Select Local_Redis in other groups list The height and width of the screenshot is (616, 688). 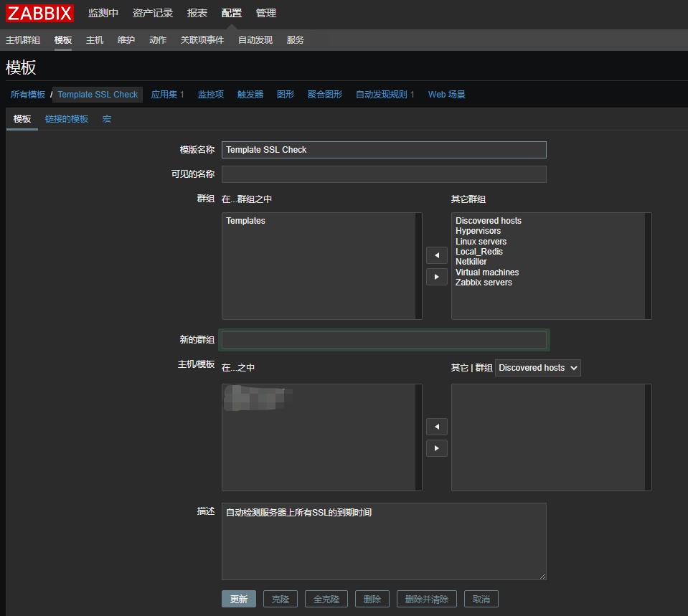[479, 252]
